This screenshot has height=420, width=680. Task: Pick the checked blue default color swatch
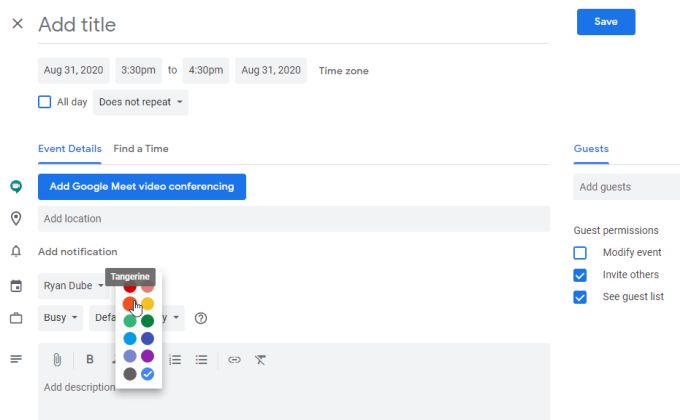pyautogui.click(x=147, y=374)
